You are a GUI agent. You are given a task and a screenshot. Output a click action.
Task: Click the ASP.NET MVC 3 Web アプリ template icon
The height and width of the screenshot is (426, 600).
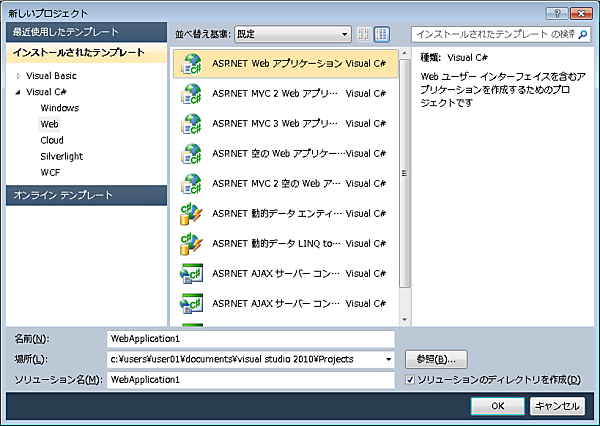191,124
